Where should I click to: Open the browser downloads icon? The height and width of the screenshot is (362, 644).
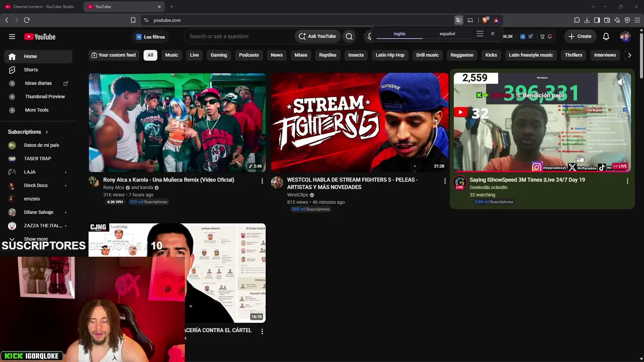pos(587,20)
